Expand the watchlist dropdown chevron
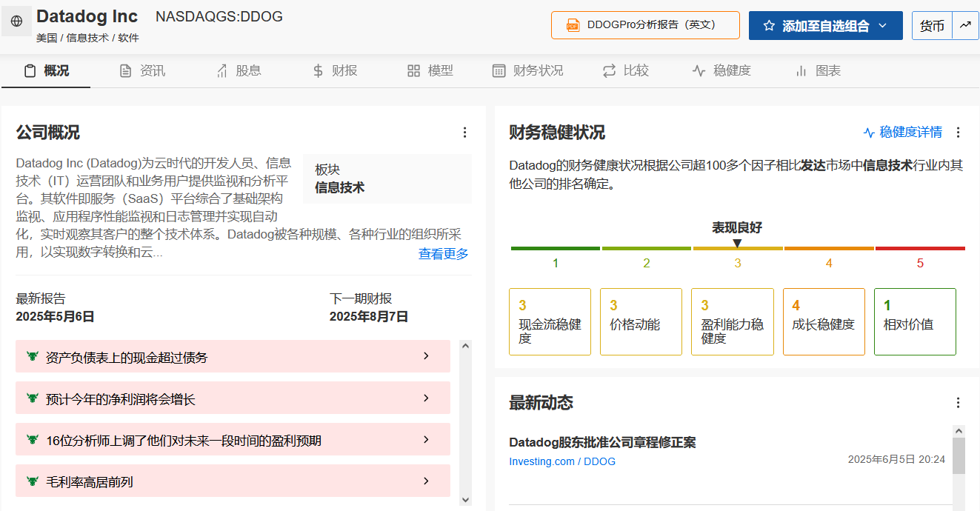Screen dimensions: 980x511 tap(882, 26)
